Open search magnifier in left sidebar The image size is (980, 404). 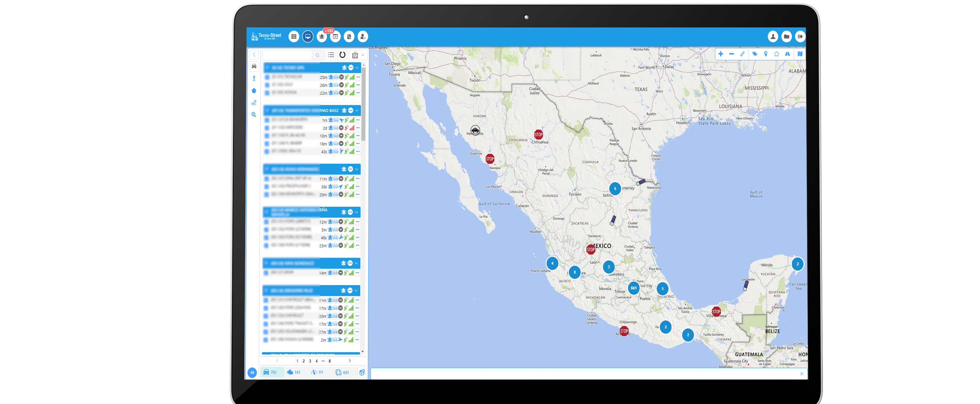coord(254,114)
